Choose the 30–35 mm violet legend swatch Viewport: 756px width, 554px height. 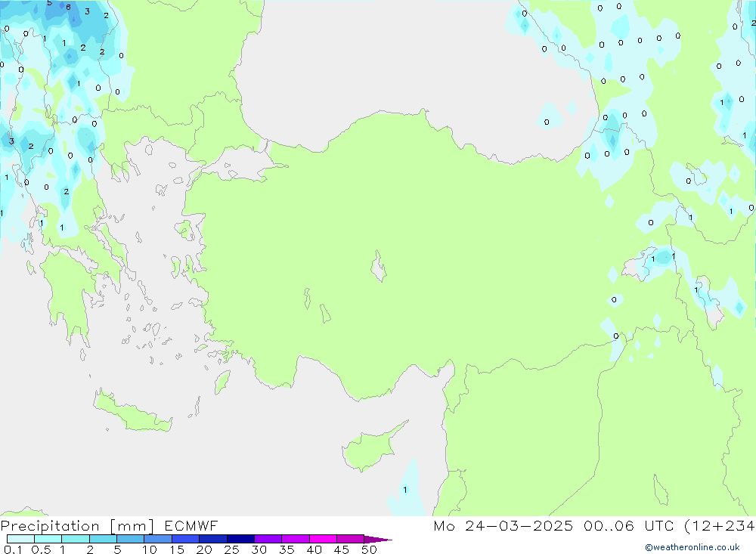click(268, 539)
